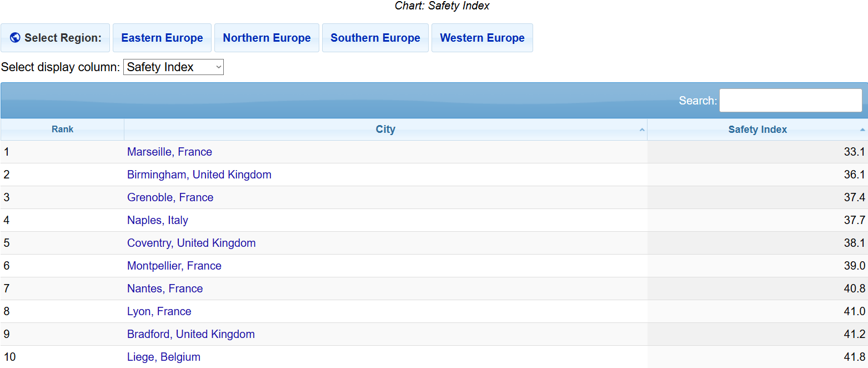Open the Marseille, France link

pyautogui.click(x=169, y=152)
